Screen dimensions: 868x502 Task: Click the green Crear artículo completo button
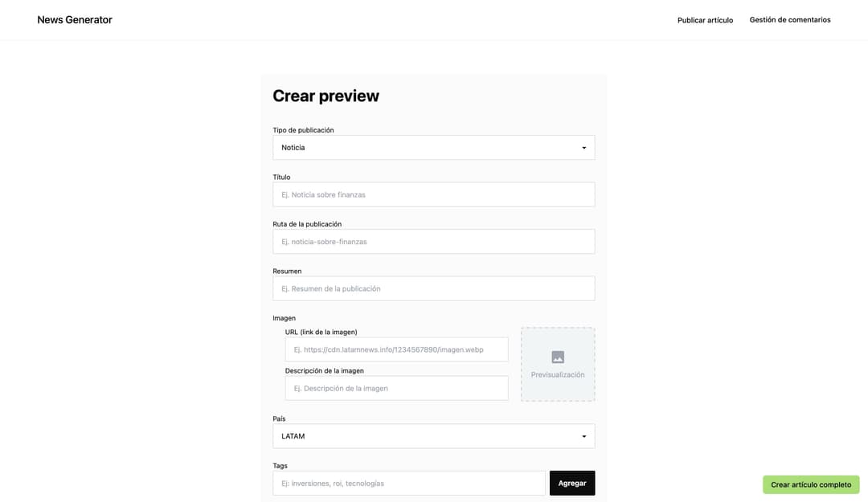811,484
